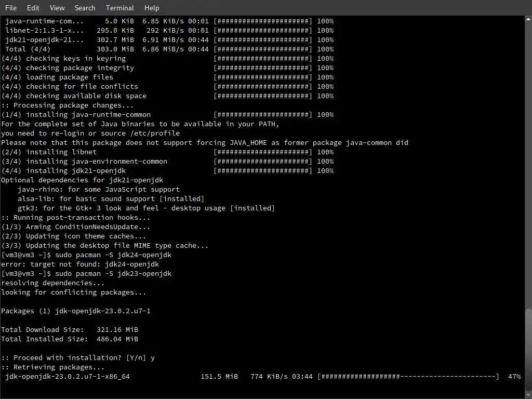Click '151.5 MiB' downloaded amount
The width and height of the screenshot is (532, 399).
point(219,377)
